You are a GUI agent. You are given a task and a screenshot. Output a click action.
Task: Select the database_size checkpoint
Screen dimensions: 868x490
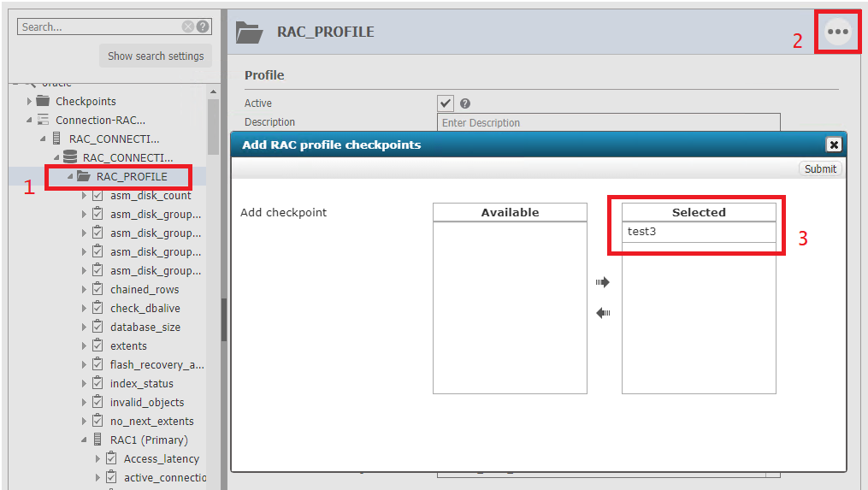[145, 328]
